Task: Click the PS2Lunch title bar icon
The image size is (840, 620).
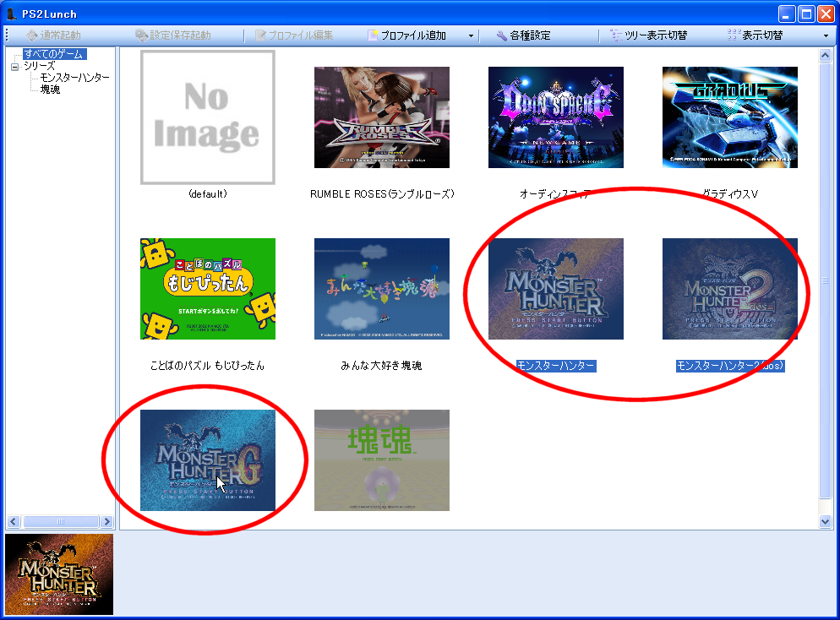Action: click(11, 14)
